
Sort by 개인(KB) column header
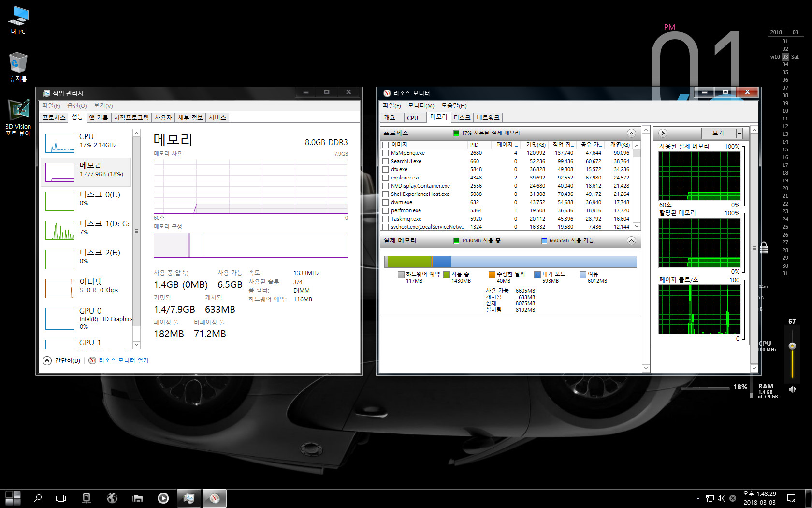pyautogui.click(x=619, y=145)
